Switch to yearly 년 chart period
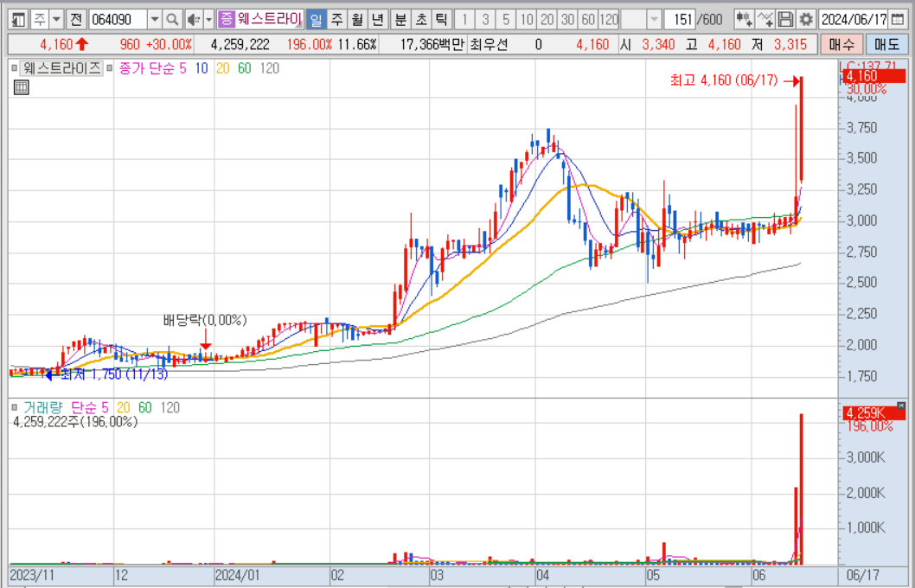 [378, 19]
